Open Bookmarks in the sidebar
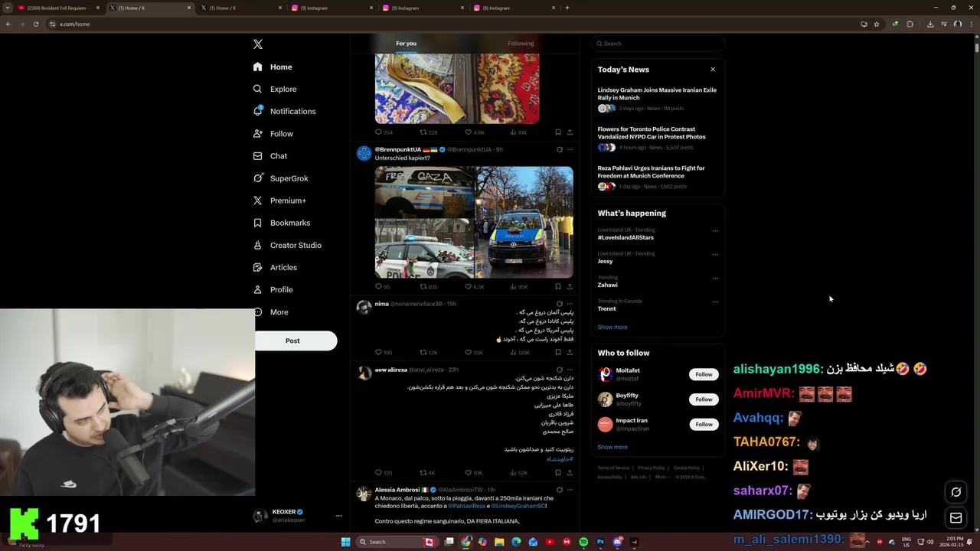This screenshot has height=551, width=980. tap(282, 223)
